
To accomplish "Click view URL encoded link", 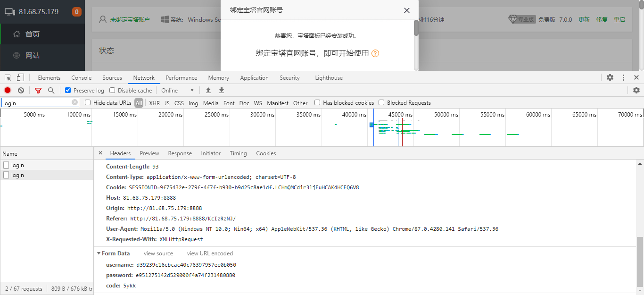I will click(210, 253).
